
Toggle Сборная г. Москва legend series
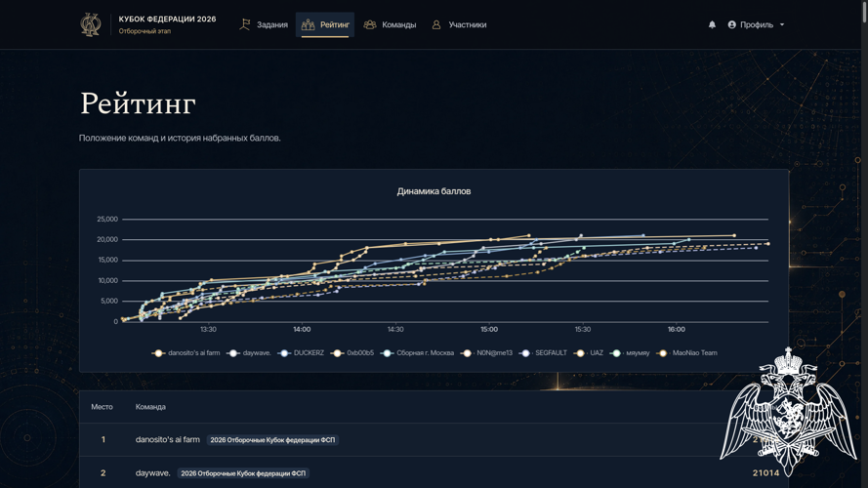click(x=417, y=353)
